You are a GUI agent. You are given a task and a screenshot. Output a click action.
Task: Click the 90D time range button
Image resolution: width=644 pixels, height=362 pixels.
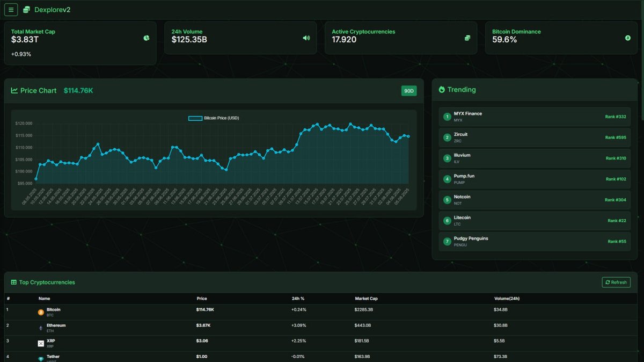coord(409,91)
